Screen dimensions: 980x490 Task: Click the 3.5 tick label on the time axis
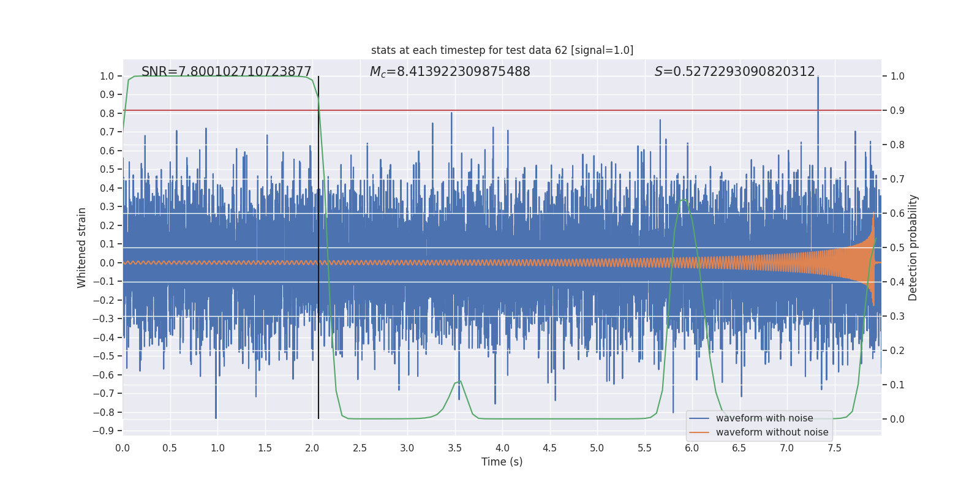(454, 448)
